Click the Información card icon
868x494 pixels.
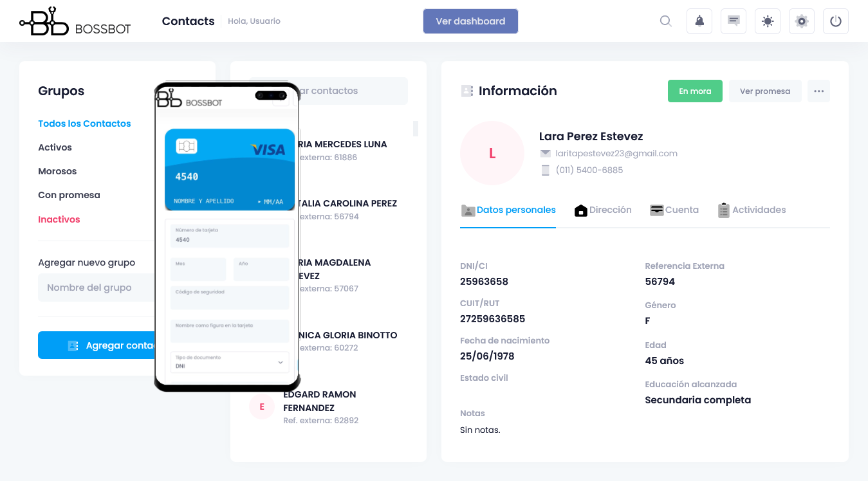tap(467, 91)
